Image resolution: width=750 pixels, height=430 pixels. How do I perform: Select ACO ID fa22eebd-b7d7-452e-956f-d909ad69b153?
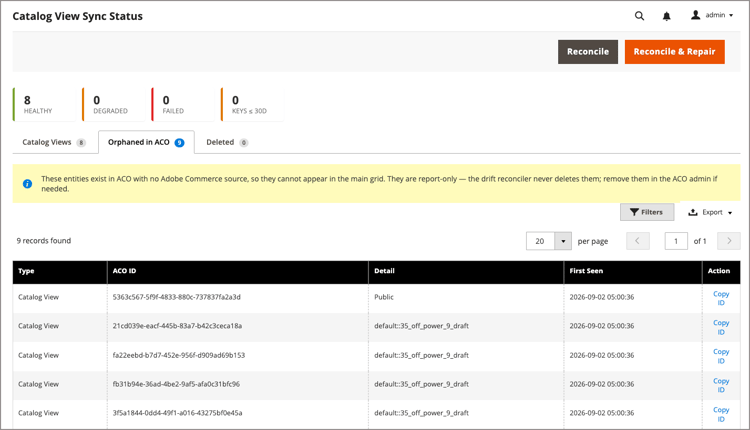pos(178,355)
